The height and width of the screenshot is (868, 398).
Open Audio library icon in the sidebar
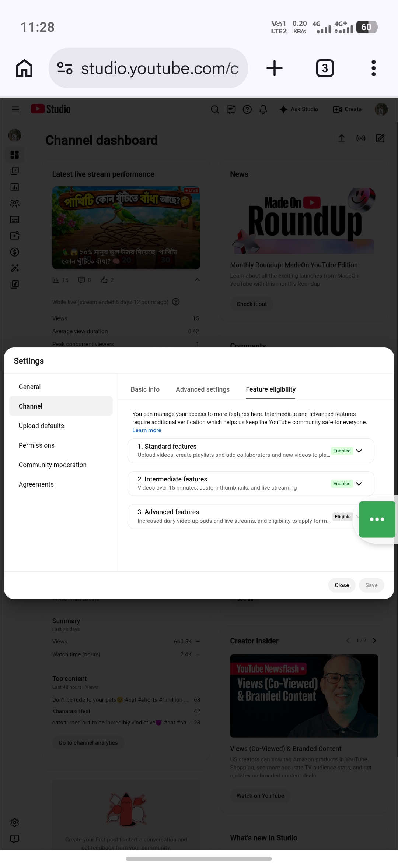pos(15,284)
